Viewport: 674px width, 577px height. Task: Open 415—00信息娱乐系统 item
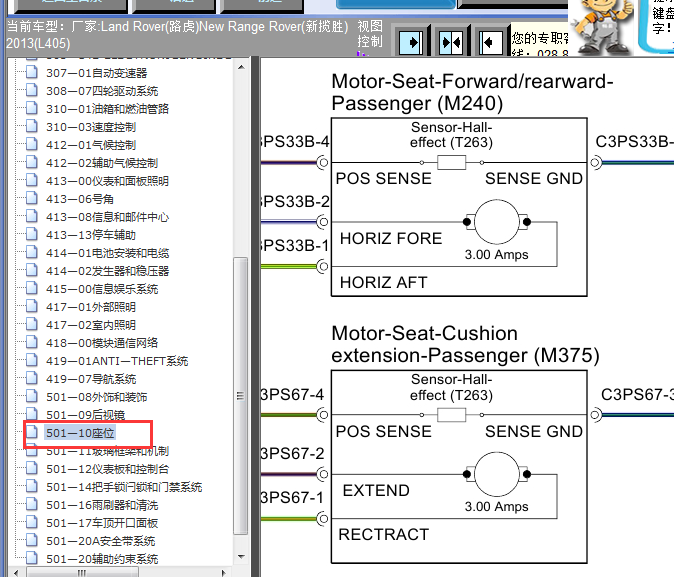tap(102, 289)
